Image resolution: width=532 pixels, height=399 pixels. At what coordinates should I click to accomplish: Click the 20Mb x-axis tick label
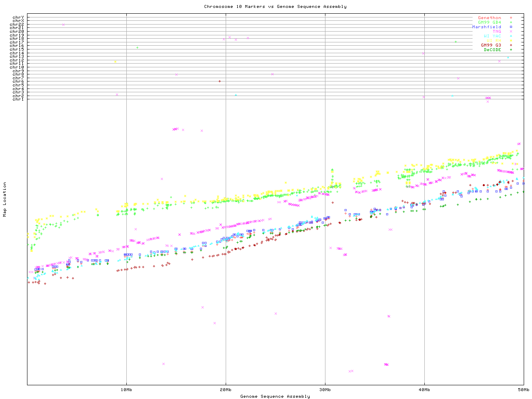click(x=226, y=390)
